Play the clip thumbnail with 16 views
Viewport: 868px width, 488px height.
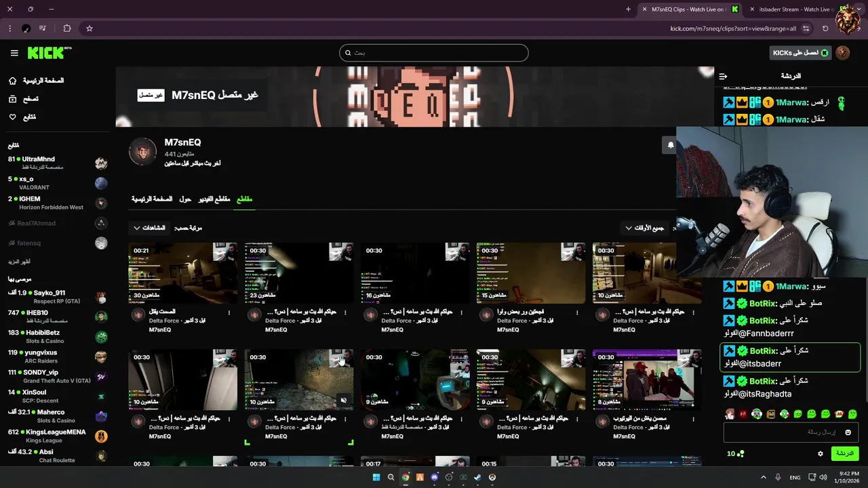[415, 272]
